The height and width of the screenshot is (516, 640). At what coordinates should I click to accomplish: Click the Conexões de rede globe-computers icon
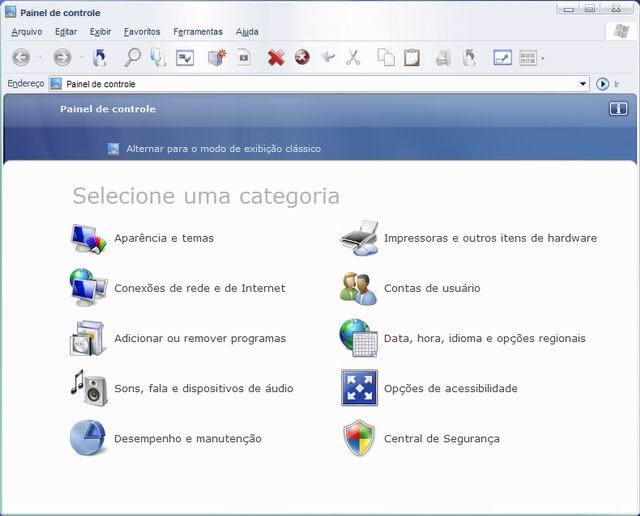[x=88, y=288]
